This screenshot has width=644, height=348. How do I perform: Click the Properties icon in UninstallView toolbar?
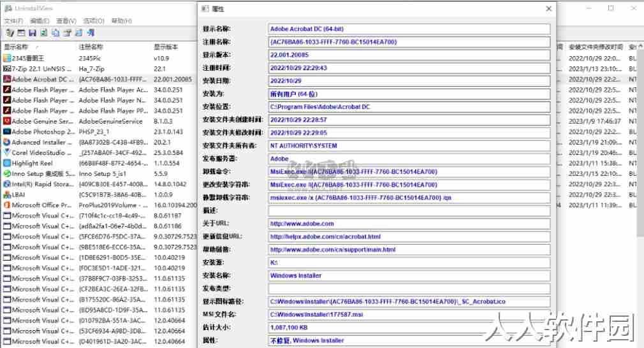(68, 33)
